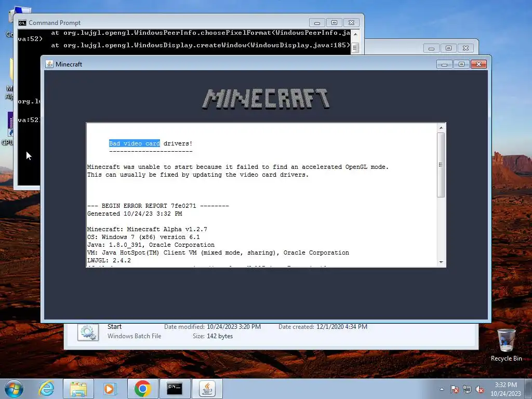The width and height of the screenshot is (532, 399).
Task: Click the Command Prompt scrollbar thumb
Action: tap(355, 48)
